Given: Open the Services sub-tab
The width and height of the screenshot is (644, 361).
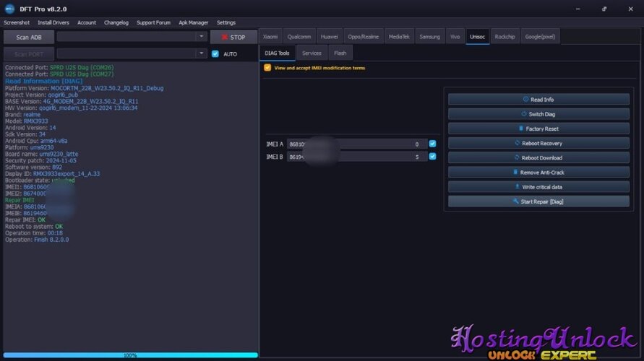Looking at the screenshot, I should [x=312, y=53].
